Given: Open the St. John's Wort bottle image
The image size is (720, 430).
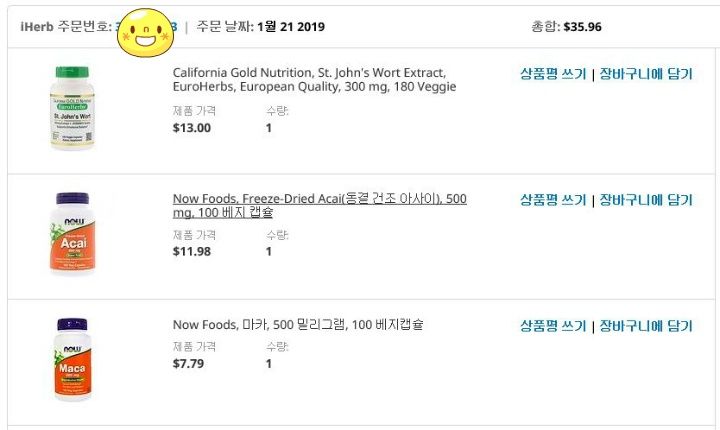Looking at the screenshot, I should click(72, 108).
